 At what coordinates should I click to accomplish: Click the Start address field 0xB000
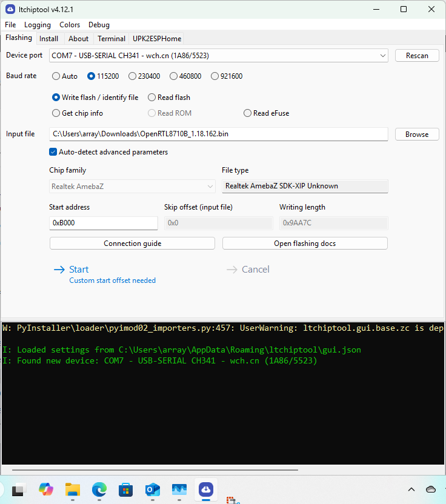coord(103,223)
